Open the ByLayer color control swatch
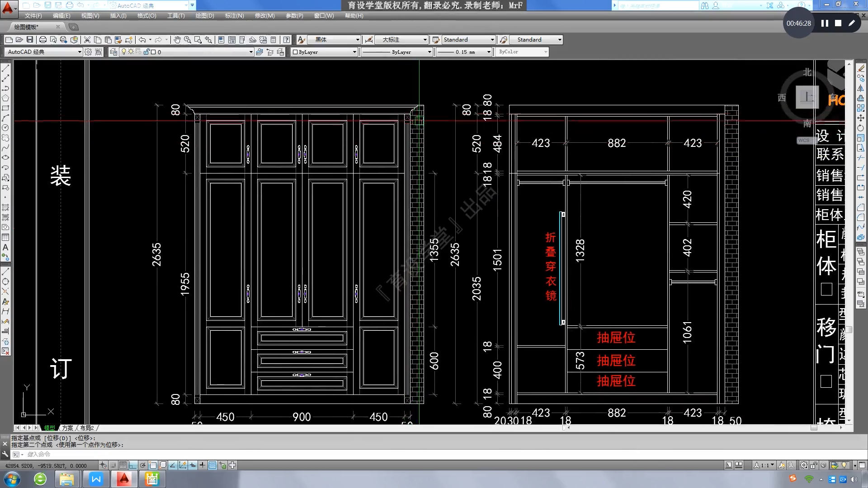The image size is (868, 488). pos(325,52)
